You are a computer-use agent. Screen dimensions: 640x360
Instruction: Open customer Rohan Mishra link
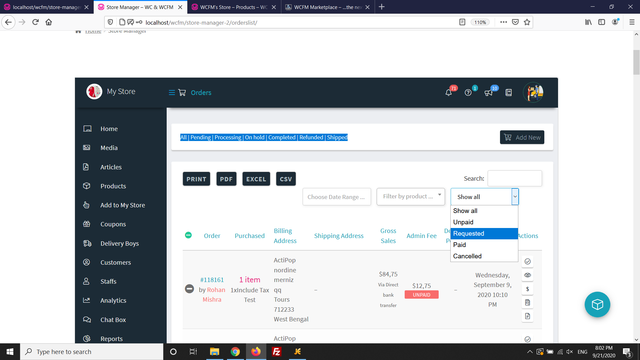tap(213, 294)
